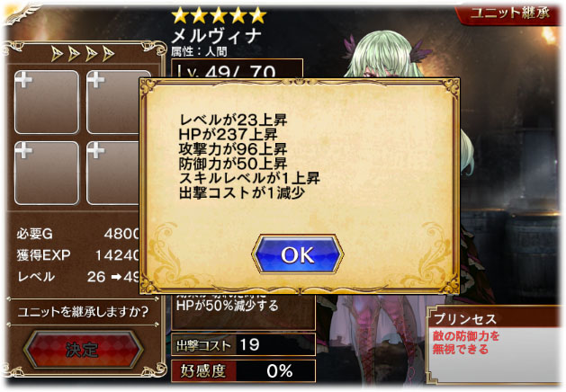Select the top-right empty unit slot
The height and width of the screenshot is (392, 566).
click(x=113, y=102)
